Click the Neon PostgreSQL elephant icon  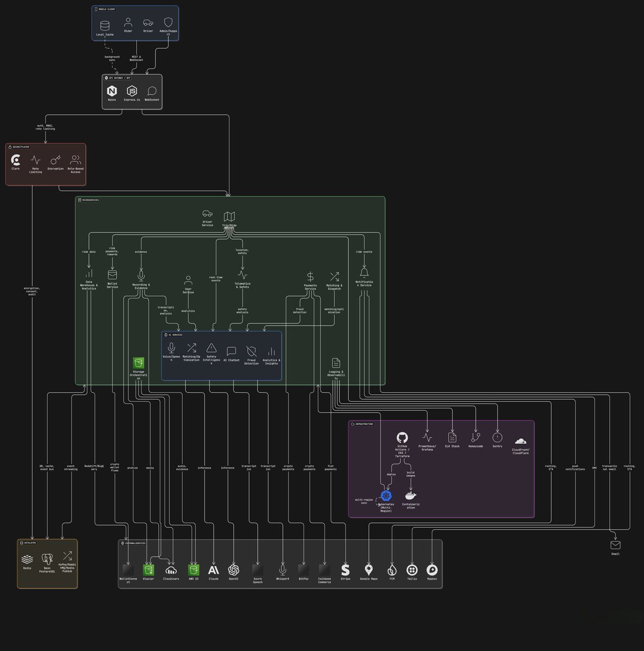47,559
